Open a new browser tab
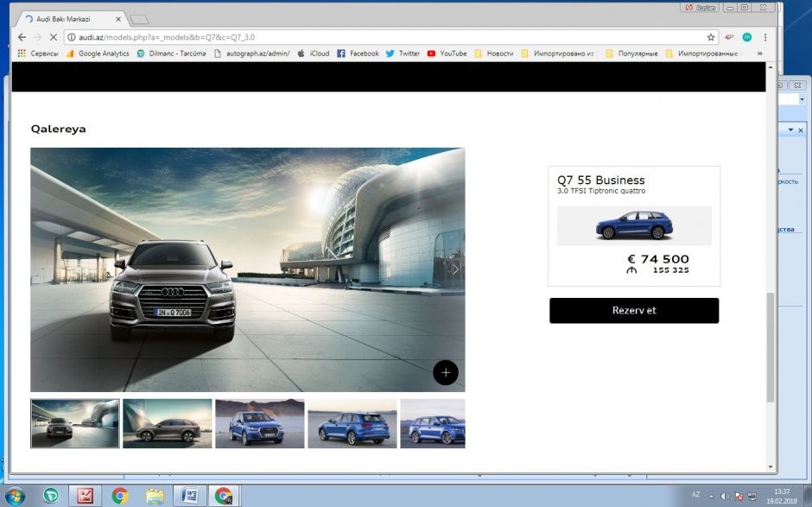The width and height of the screenshot is (812, 507). click(138, 19)
